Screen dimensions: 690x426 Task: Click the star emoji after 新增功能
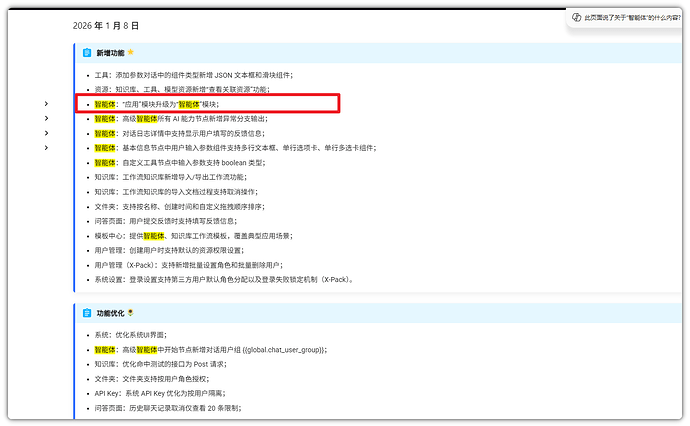tap(131, 52)
